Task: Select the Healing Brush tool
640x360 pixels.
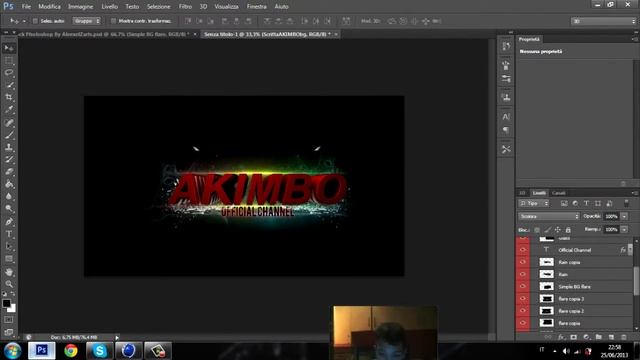Action: pos(9,122)
